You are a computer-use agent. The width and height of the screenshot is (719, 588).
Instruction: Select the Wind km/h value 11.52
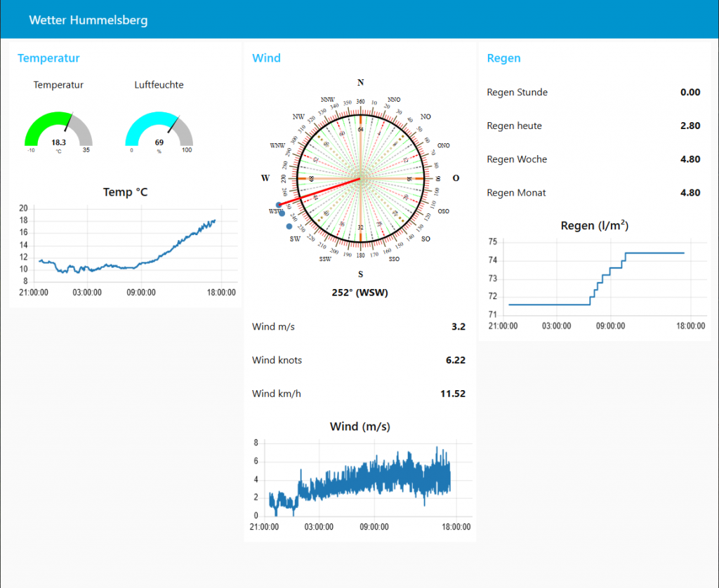(x=452, y=394)
